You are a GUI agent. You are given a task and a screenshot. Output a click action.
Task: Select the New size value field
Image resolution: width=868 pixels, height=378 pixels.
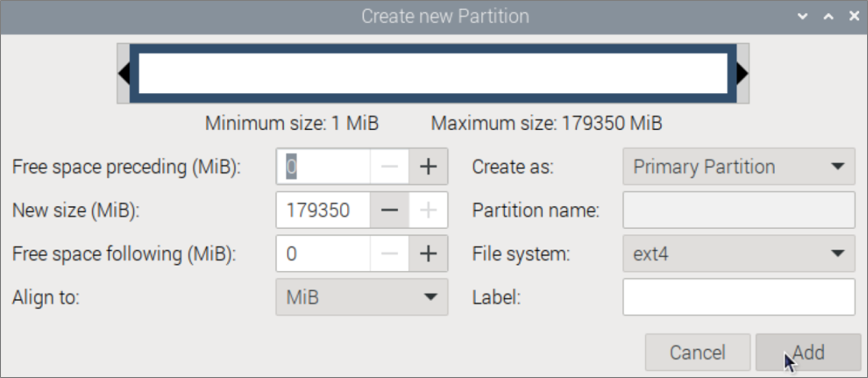(x=323, y=210)
